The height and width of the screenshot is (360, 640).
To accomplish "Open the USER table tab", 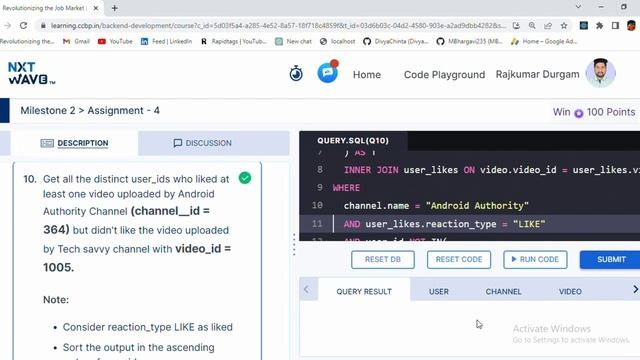I will 439,291.
